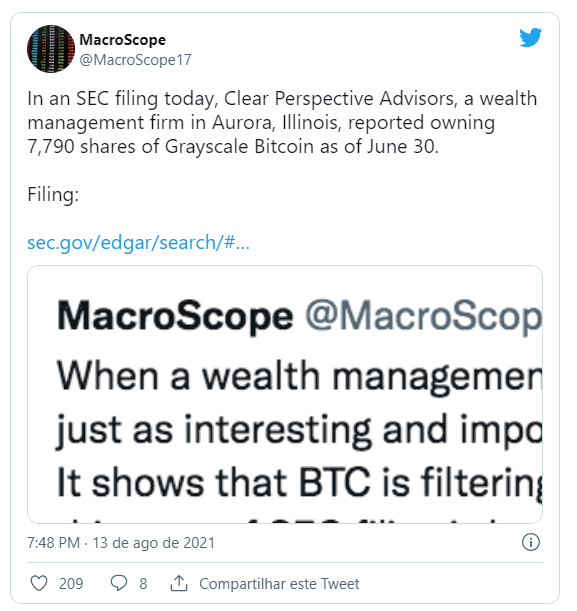Like the tweet with the heart icon

(x=39, y=583)
